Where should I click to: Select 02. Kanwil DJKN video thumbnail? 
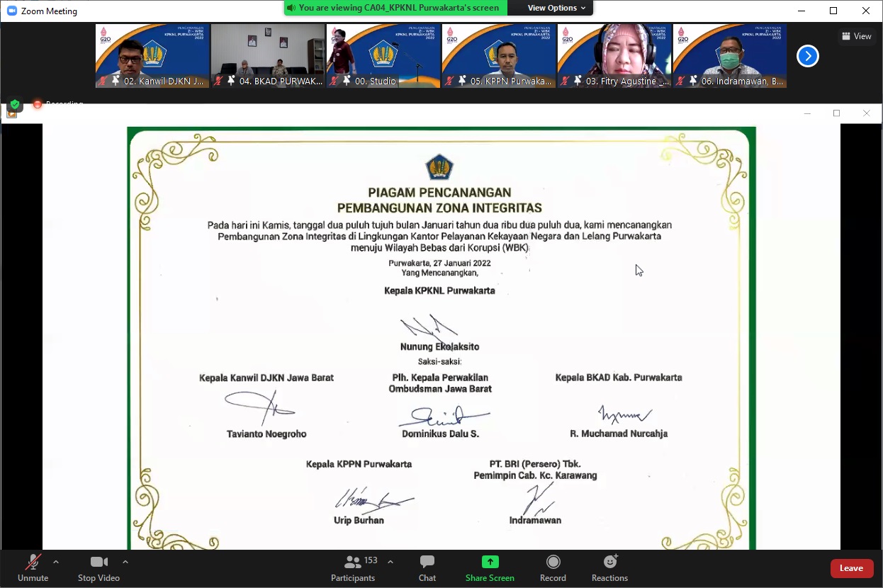coord(152,56)
